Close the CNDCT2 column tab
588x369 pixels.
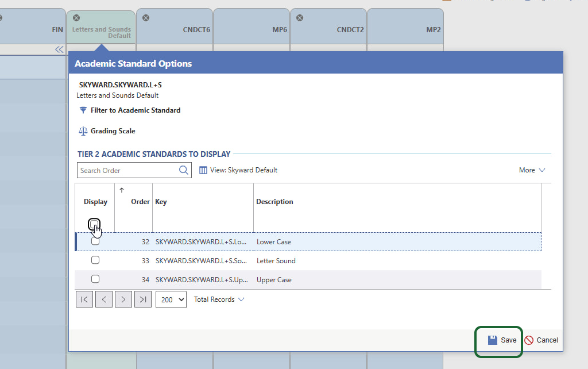(300, 18)
